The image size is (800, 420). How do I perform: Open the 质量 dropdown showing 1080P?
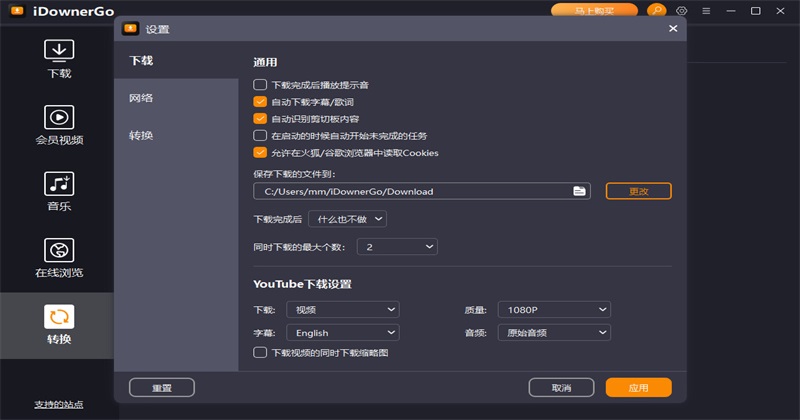tap(554, 309)
